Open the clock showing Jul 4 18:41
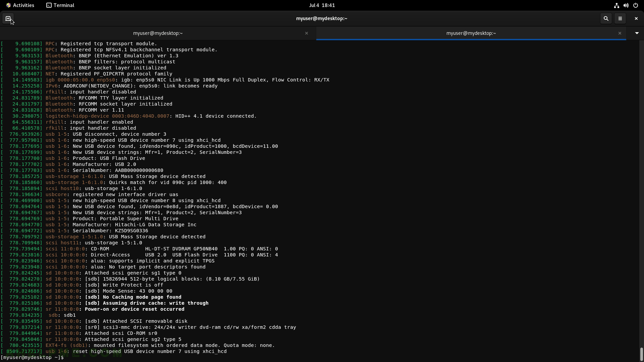This screenshot has width=644, height=362. pos(322,5)
